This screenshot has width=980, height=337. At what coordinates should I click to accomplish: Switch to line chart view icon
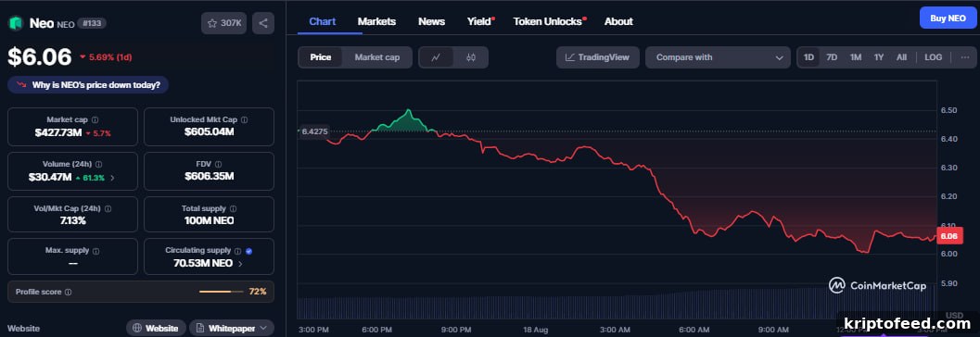point(437,57)
